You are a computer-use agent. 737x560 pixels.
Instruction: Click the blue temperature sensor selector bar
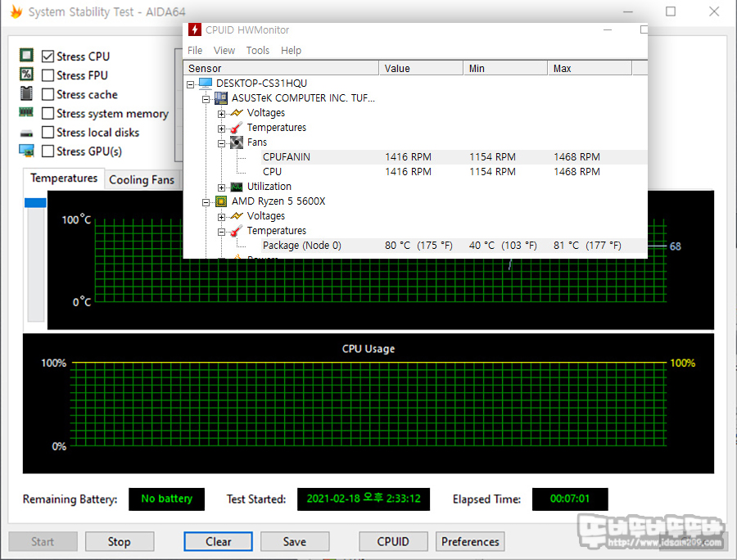tap(35, 202)
